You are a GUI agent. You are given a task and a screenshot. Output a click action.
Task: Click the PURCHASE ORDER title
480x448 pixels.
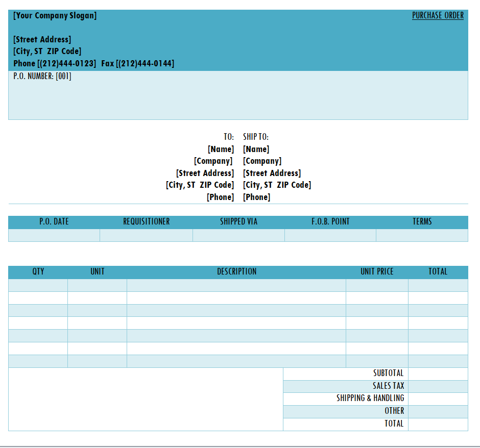(x=438, y=15)
